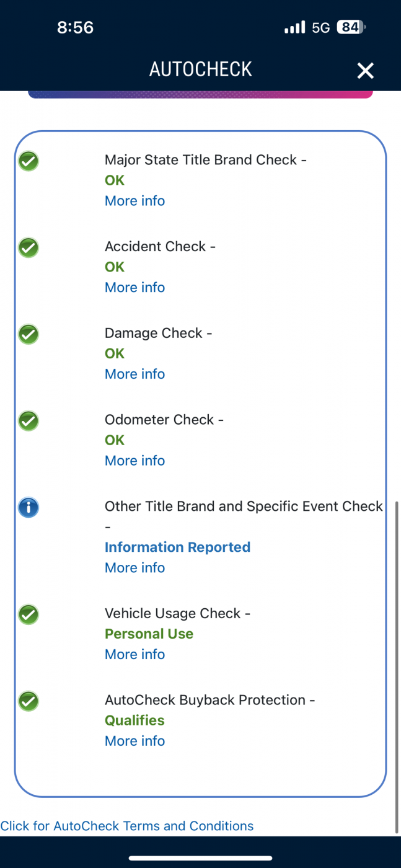Open More info under Information Reported
Screen dimensions: 401x868
click(x=134, y=568)
